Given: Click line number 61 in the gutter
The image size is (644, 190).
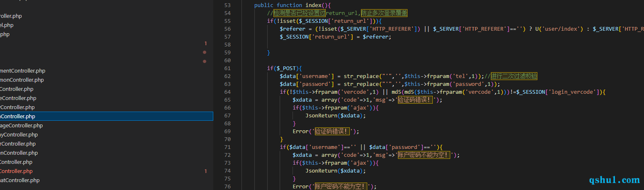Looking at the screenshot, I should pyautogui.click(x=227, y=68).
